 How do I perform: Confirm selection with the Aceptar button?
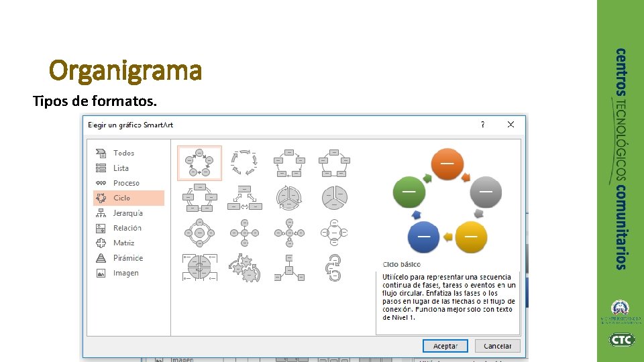445,346
